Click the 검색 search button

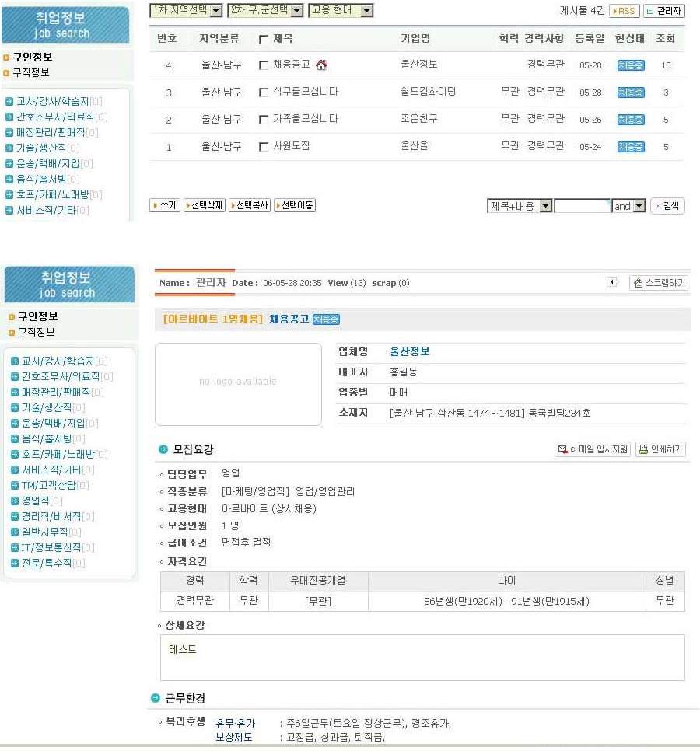click(667, 206)
